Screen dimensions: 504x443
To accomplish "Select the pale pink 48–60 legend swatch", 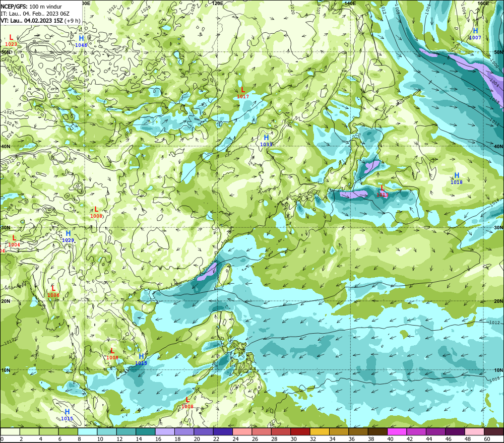I will click(x=474, y=431).
